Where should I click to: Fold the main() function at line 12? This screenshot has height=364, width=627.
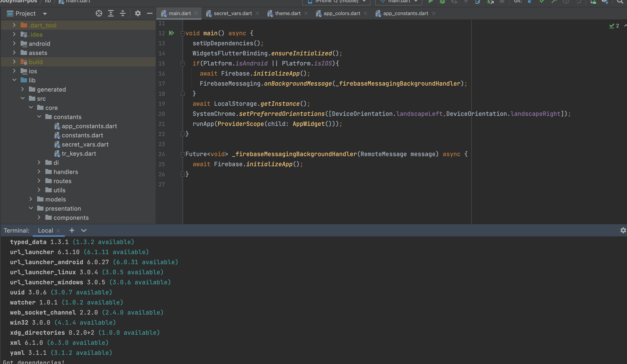[x=183, y=33]
